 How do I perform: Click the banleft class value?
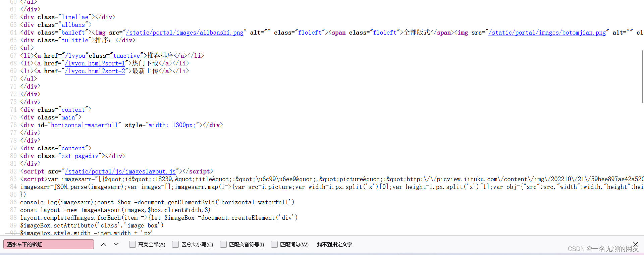click(73, 33)
